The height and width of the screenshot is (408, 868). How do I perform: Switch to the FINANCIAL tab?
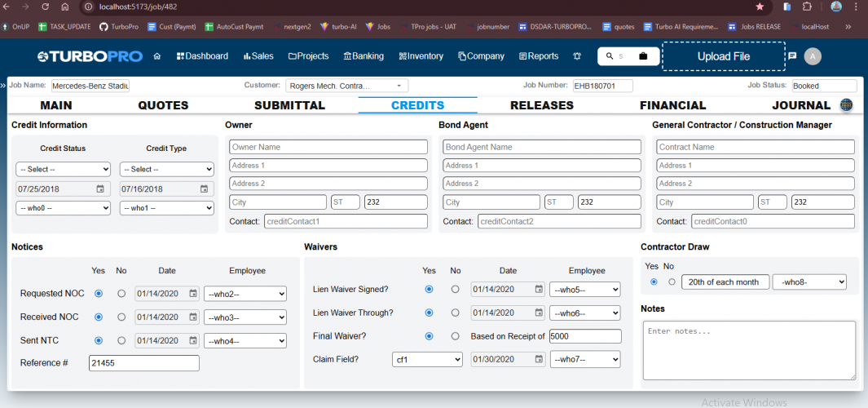pyautogui.click(x=673, y=105)
